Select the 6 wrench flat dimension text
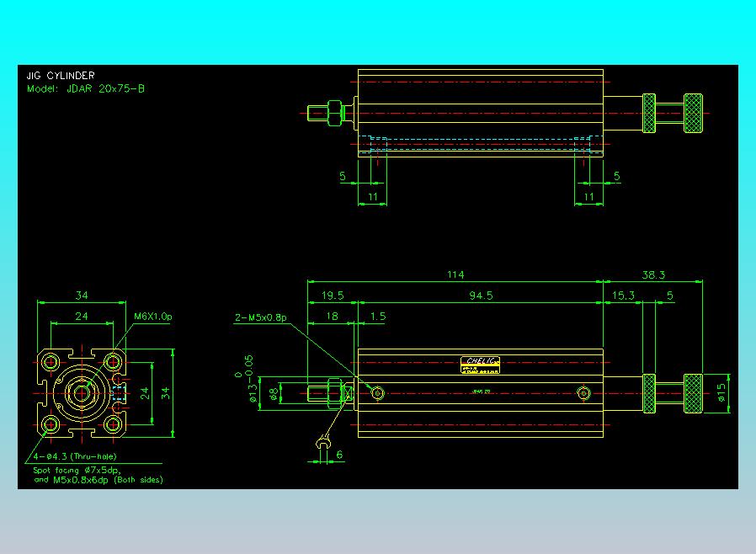The width and height of the screenshot is (756, 554). coord(339,455)
